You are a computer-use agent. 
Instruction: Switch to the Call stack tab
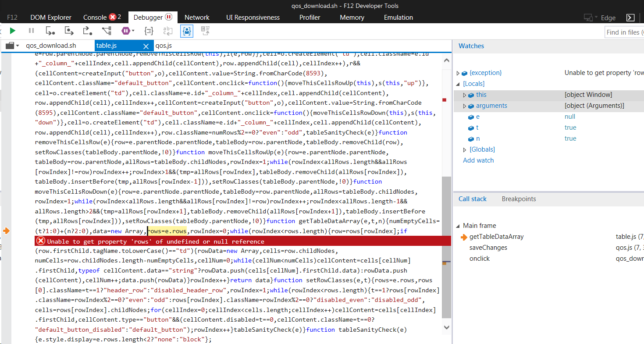click(x=473, y=199)
